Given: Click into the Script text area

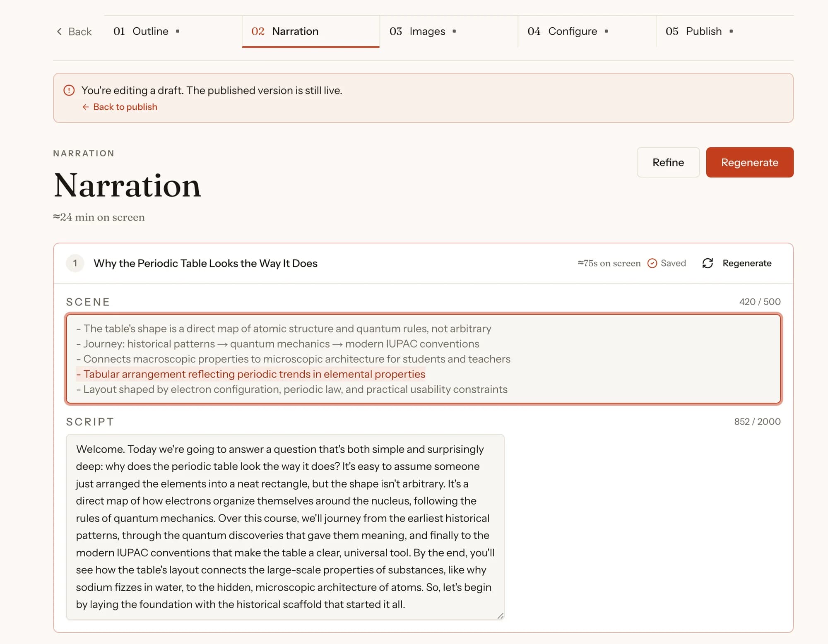Looking at the screenshot, I should pyautogui.click(x=285, y=527).
